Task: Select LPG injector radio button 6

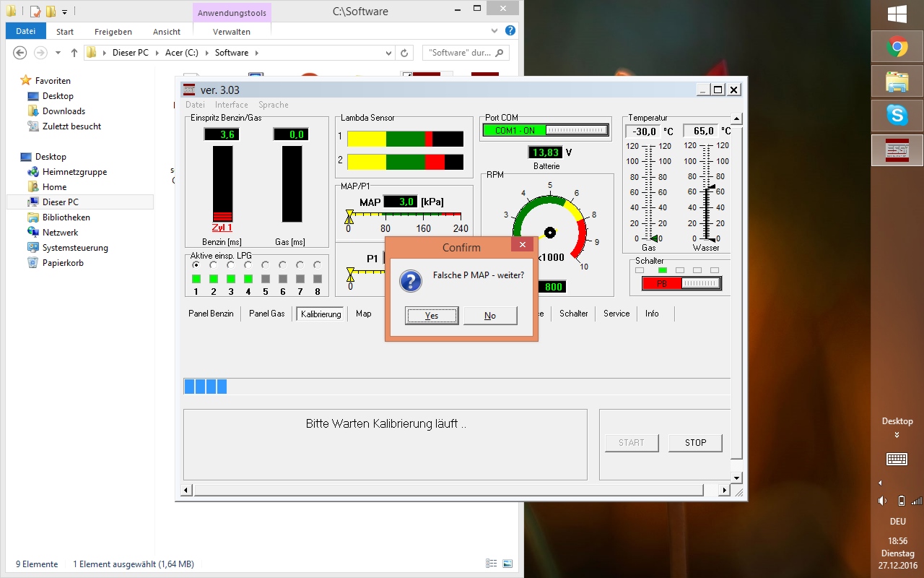Action: point(282,265)
